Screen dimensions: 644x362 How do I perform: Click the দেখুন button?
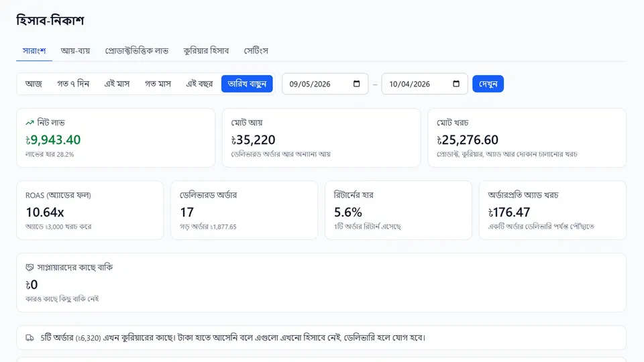click(x=488, y=84)
